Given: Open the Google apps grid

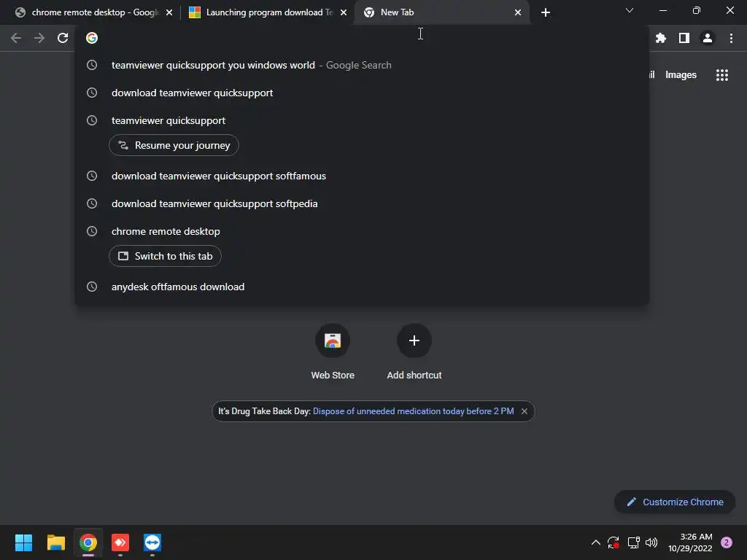Looking at the screenshot, I should point(721,75).
